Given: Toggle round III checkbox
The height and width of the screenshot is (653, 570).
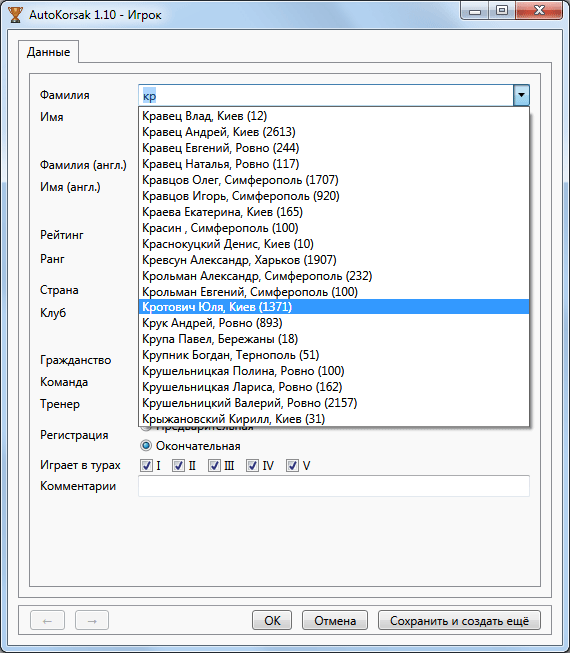Looking at the screenshot, I should click(214, 466).
